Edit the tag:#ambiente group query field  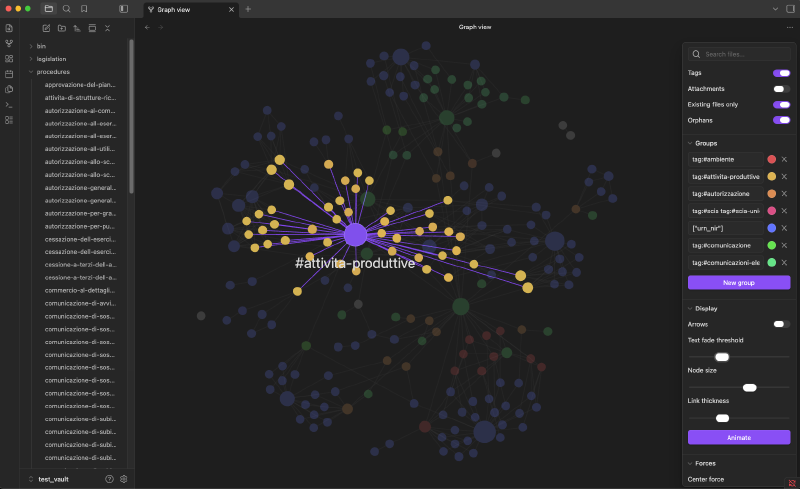pyautogui.click(x=725, y=159)
